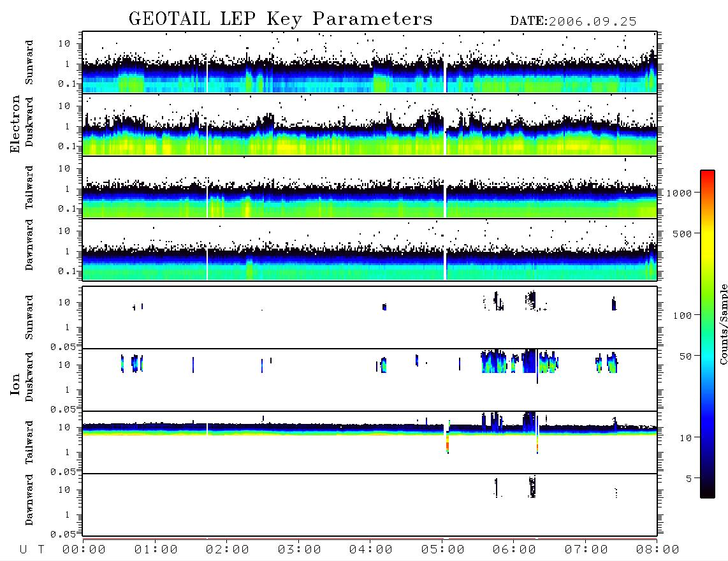The image size is (728, 561).
Task: Click the Electron Sunward panel label
Action: pyautogui.click(x=29, y=62)
